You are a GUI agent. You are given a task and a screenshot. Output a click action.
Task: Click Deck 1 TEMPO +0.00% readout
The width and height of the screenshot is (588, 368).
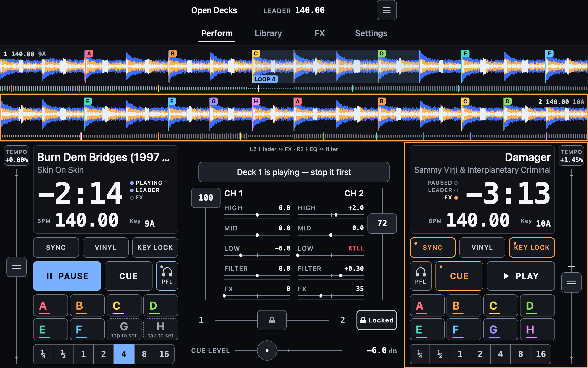17,156
